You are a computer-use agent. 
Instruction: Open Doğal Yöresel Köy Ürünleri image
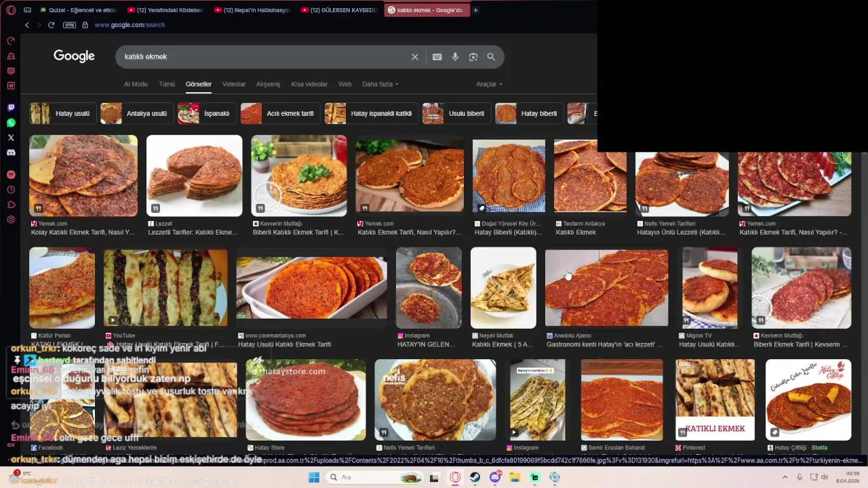pos(509,176)
